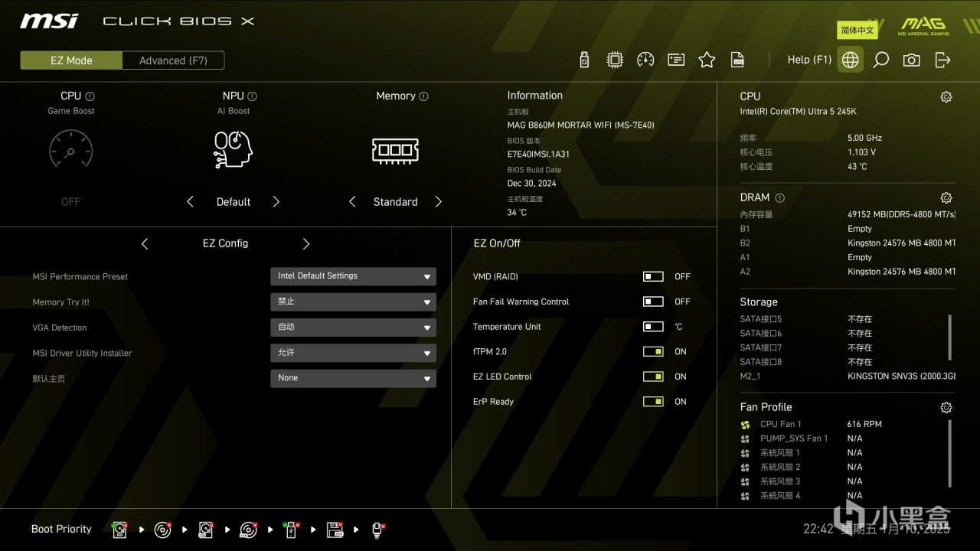Toggle Game Boost OFF state
The width and height of the screenshot is (980, 551).
tap(70, 202)
